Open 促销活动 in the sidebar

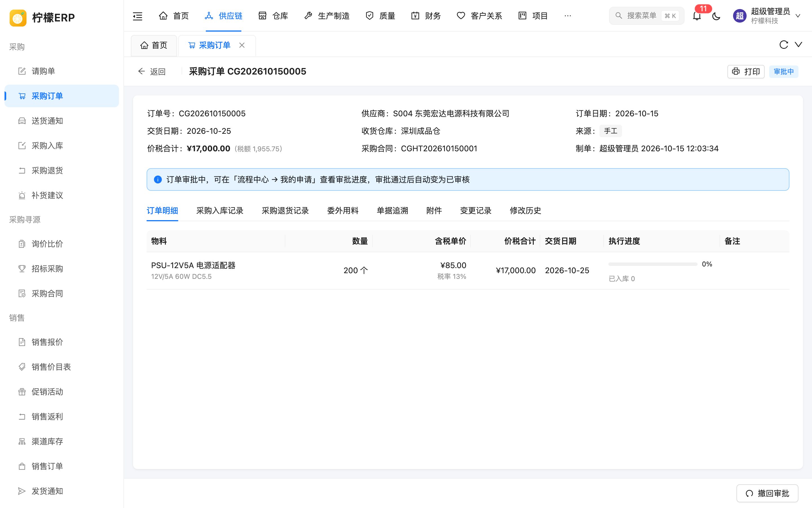(62, 392)
